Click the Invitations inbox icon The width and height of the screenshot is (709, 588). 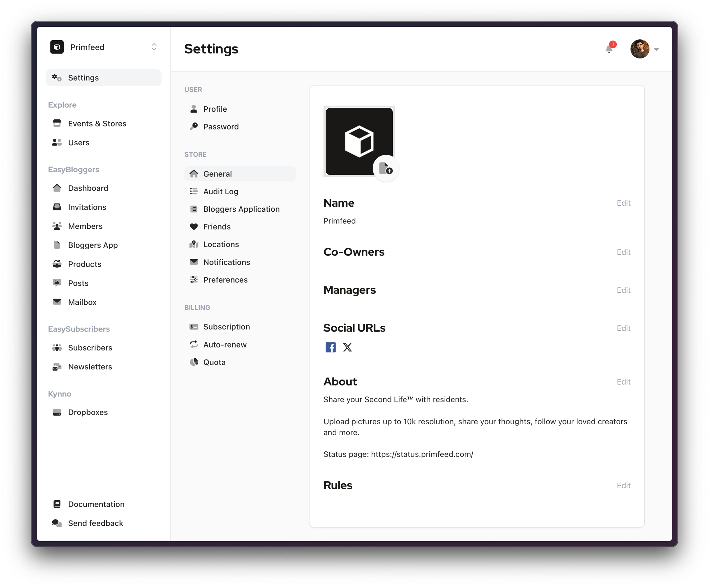pyautogui.click(x=57, y=207)
